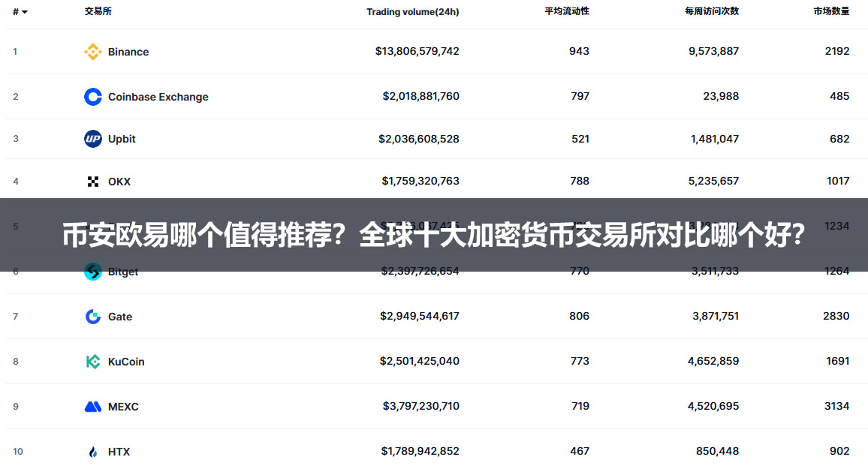
Task: Open the OKX exchange link
Action: (x=119, y=182)
